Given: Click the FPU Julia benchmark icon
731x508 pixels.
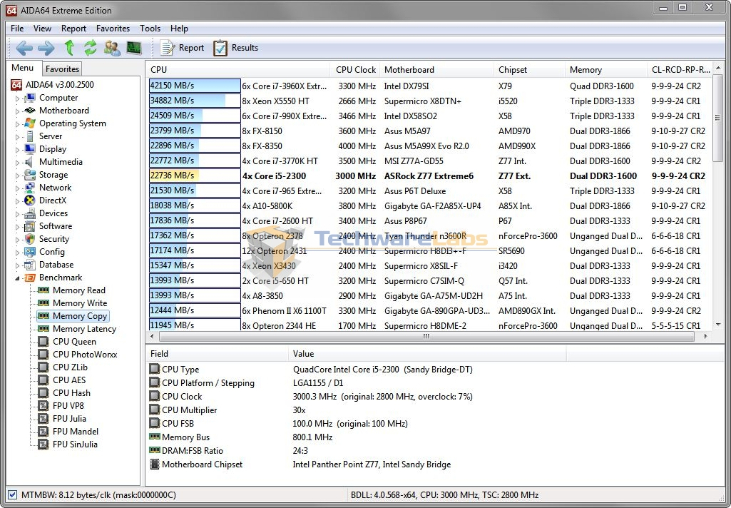Looking at the screenshot, I should (x=43, y=419).
